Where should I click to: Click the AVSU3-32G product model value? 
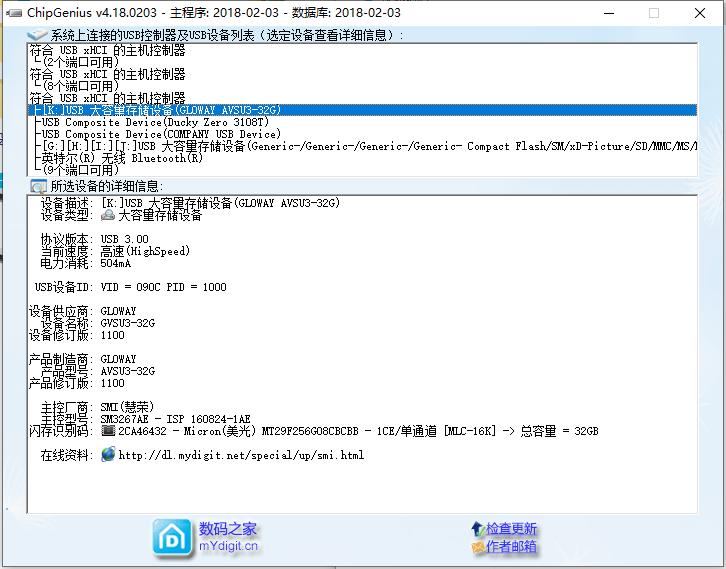point(128,371)
